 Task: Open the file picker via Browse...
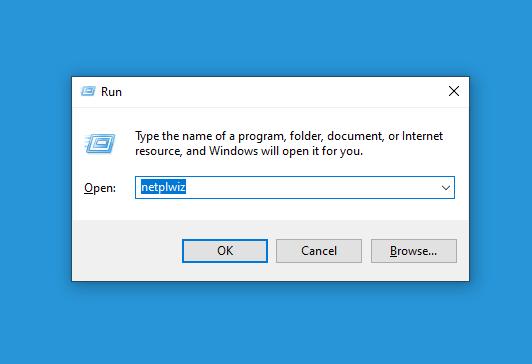pyautogui.click(x=414, y=251)
